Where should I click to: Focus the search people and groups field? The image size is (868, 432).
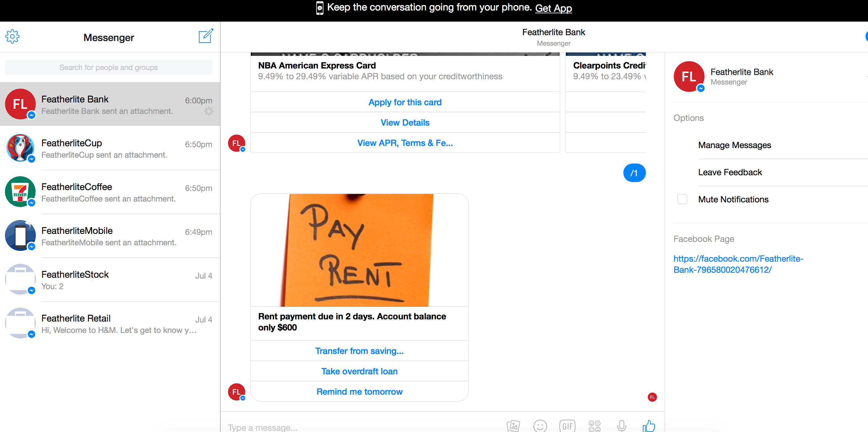point(108,67)
